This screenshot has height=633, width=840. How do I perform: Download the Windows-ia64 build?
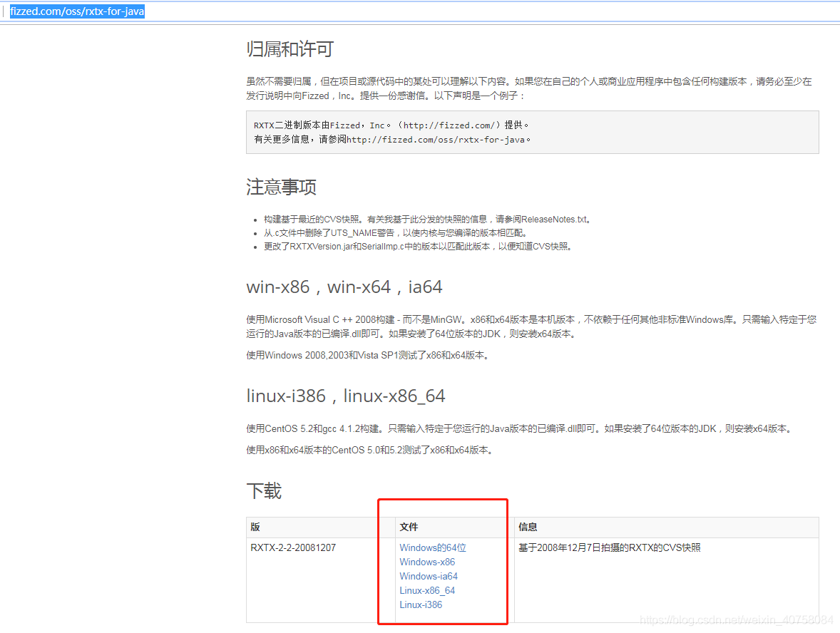(428, 576)
